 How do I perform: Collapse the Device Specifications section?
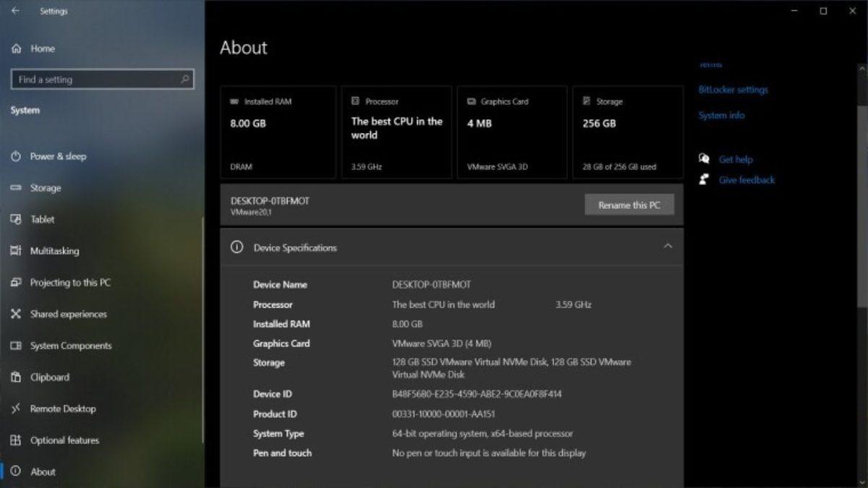click(669, 247)
